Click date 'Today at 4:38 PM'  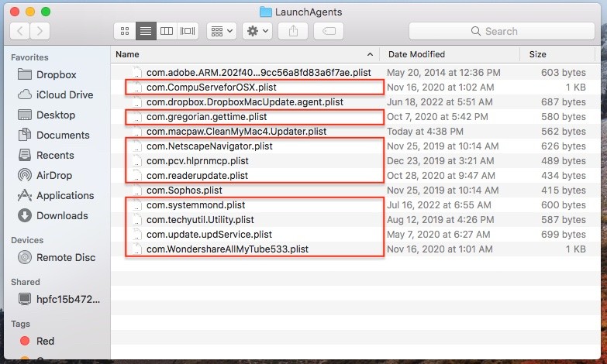click(425, 131)
